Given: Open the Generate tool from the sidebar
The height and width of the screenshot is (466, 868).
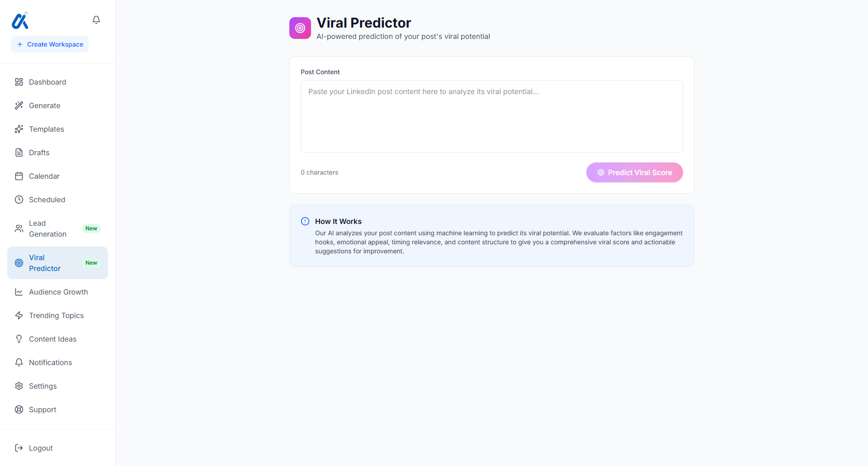Looking at the screenshot, I should coord(44,105).
